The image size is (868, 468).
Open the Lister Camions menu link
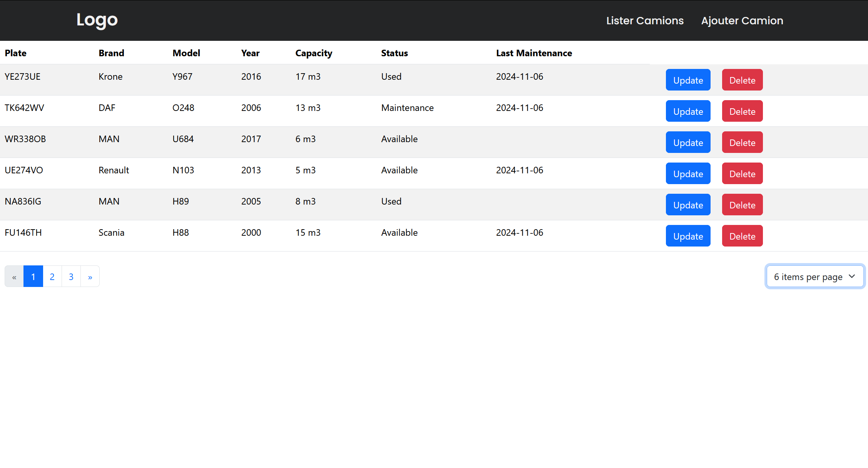[x=645, y=21]
